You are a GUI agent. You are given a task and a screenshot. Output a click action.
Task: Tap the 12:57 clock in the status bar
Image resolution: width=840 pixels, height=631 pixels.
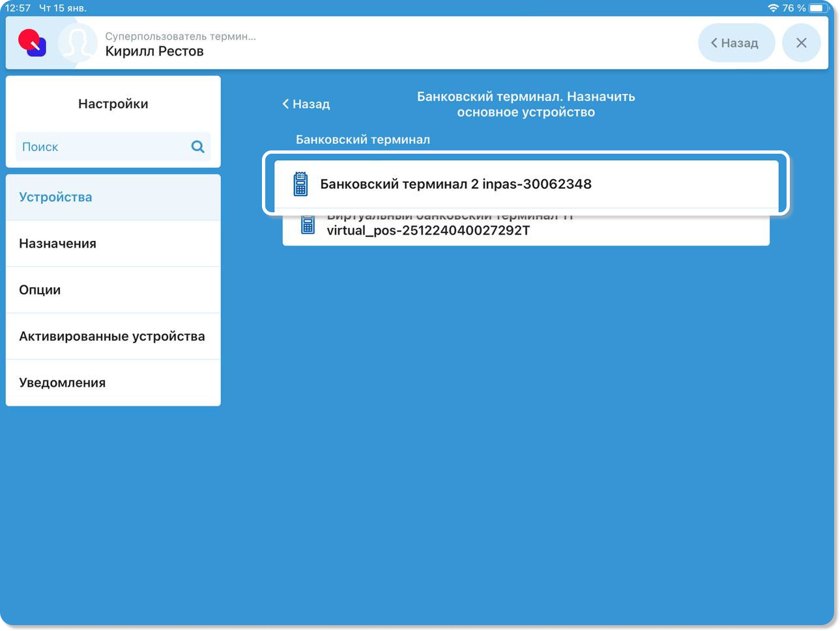click(18, 8)
